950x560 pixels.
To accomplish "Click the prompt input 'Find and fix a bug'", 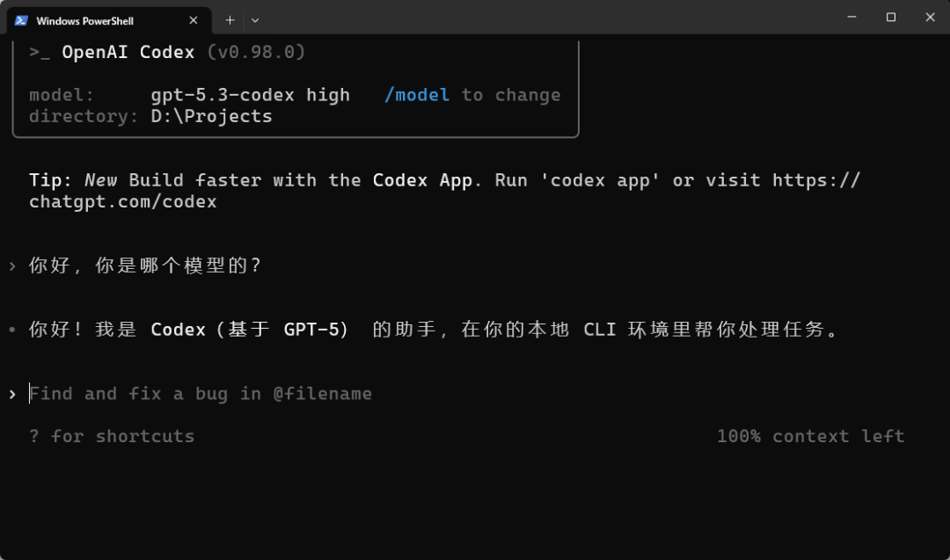I will coord(201,394).
